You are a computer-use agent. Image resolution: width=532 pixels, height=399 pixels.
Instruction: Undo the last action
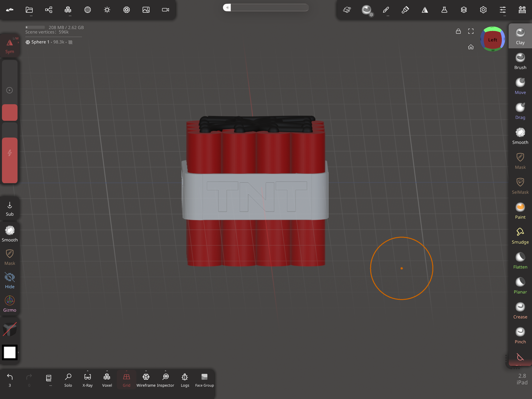pyautogui.click(x=10, y=380)
